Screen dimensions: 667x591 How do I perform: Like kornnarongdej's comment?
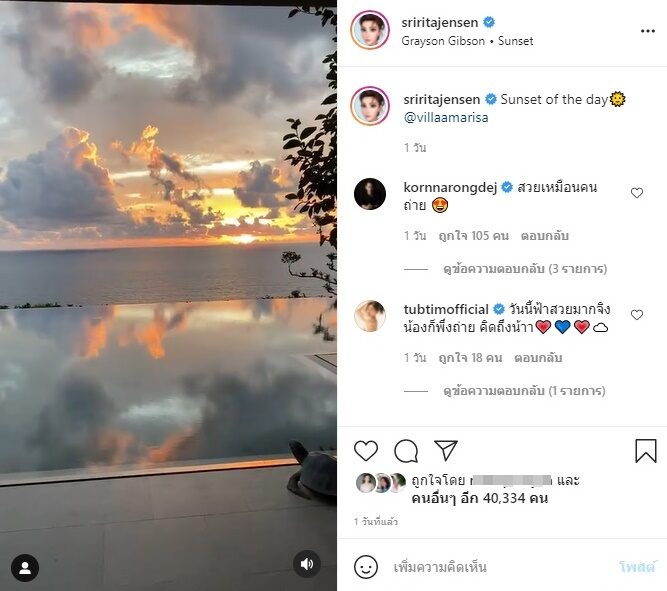tap(637, 193)
